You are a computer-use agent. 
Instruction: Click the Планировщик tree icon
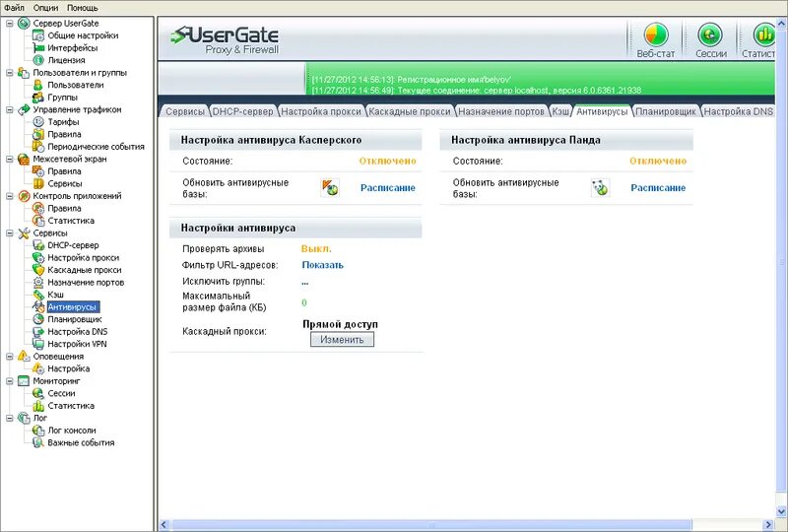38,319
